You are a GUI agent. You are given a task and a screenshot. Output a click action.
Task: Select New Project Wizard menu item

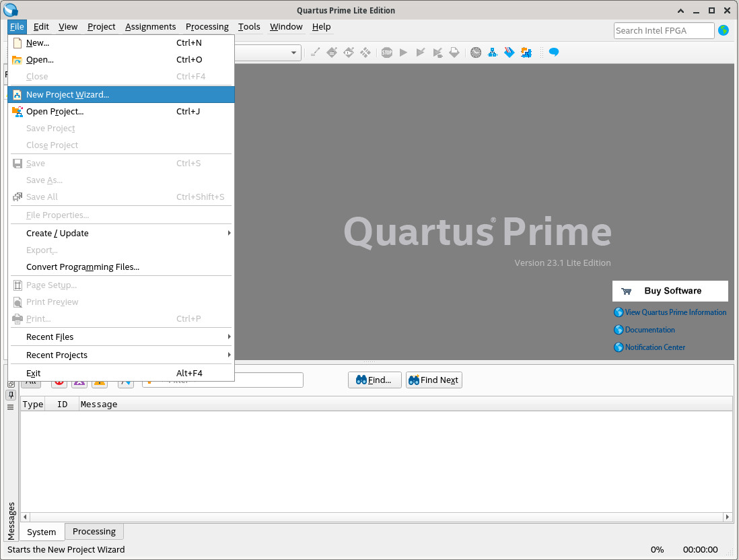121,95
